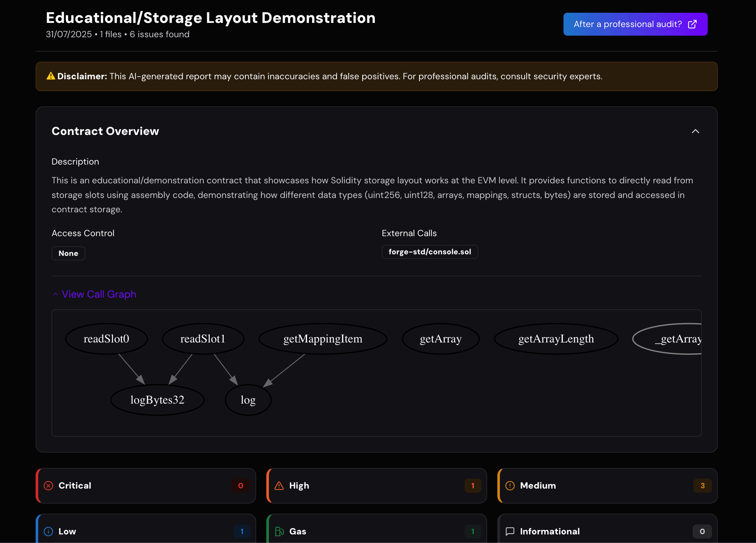Click the 'After a professional audit?' button

[635, 24]
